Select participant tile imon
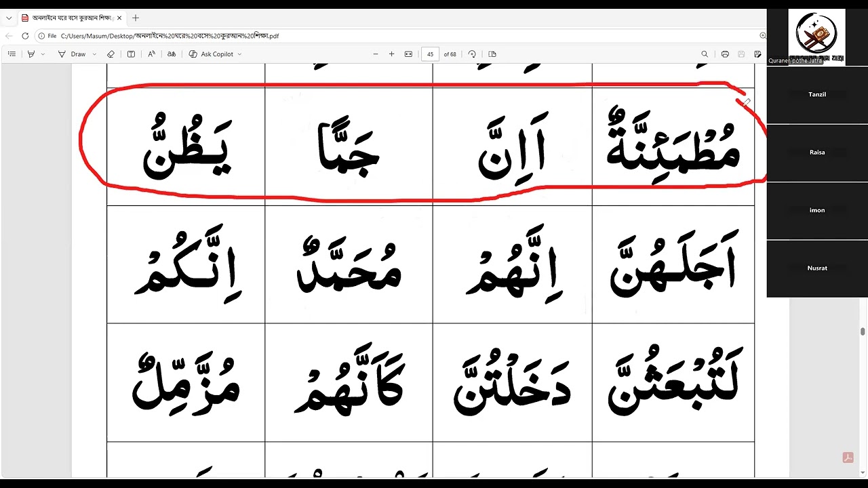The image size is (868, 488). point(817,210)
